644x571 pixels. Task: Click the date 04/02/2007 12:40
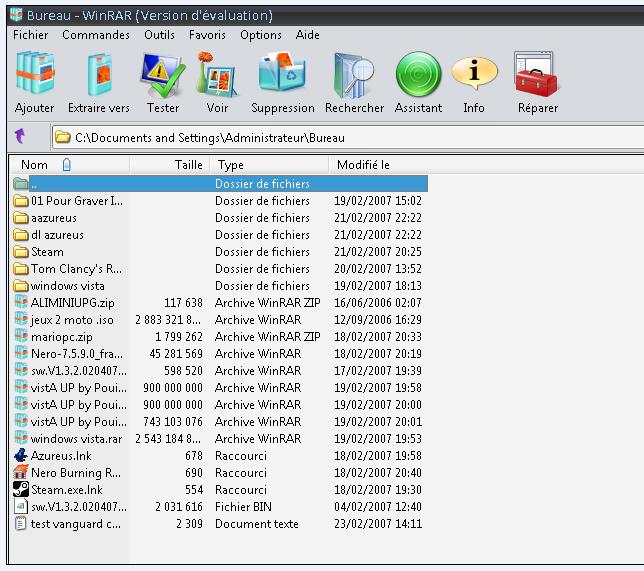pos(378,507)
